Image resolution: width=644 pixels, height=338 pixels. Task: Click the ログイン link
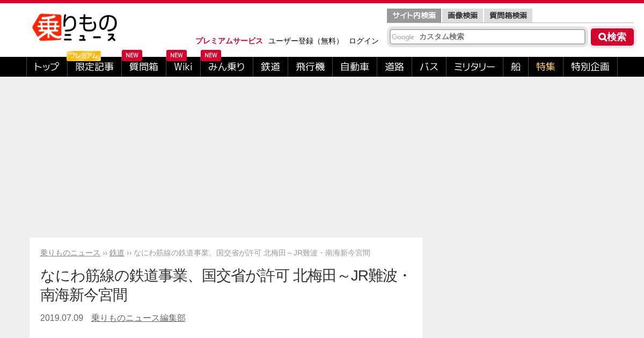coord(364,41)
